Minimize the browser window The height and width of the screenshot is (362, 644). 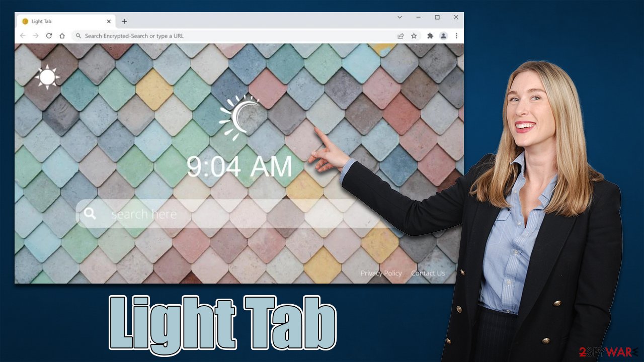(x=419, y=17)
